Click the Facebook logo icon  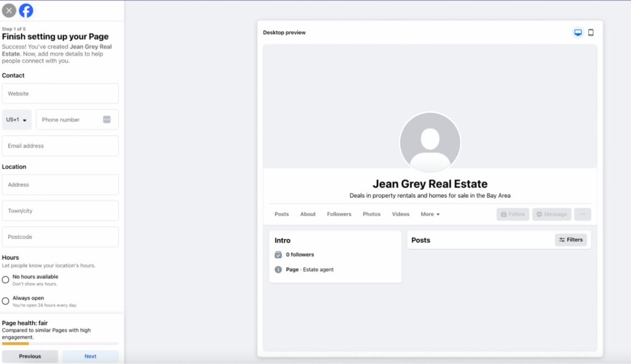pos(25,10)
